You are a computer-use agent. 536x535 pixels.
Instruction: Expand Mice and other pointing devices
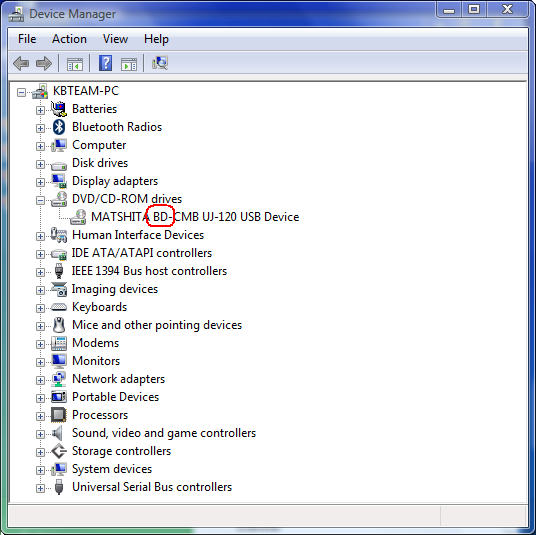(40, 326)
